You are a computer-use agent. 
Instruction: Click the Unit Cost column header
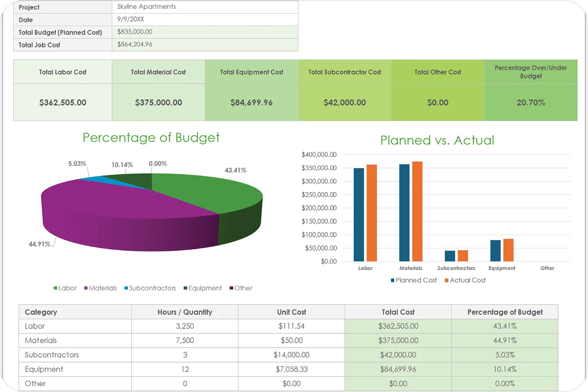pyautogui.click(x=291, y=312)
